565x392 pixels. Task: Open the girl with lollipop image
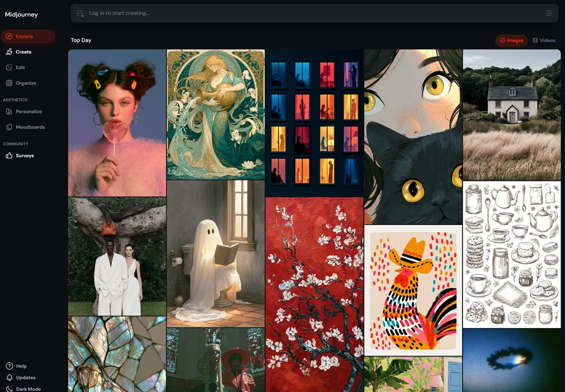117,123
